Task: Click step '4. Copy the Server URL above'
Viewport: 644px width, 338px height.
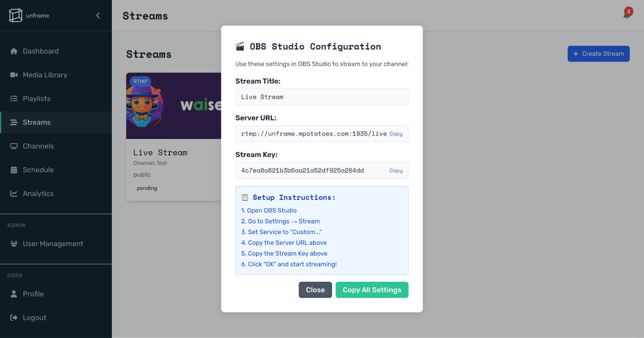Action: [x=284, y=243]
